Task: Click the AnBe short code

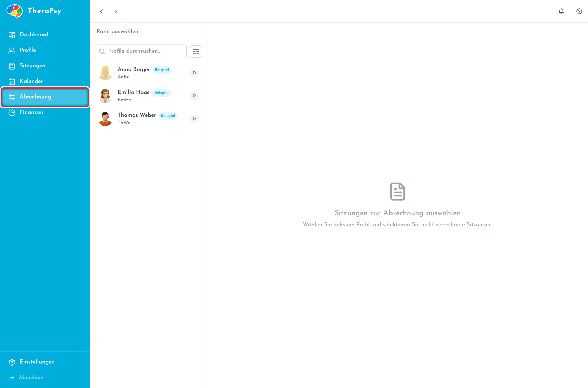Action: tap(124, 77)
